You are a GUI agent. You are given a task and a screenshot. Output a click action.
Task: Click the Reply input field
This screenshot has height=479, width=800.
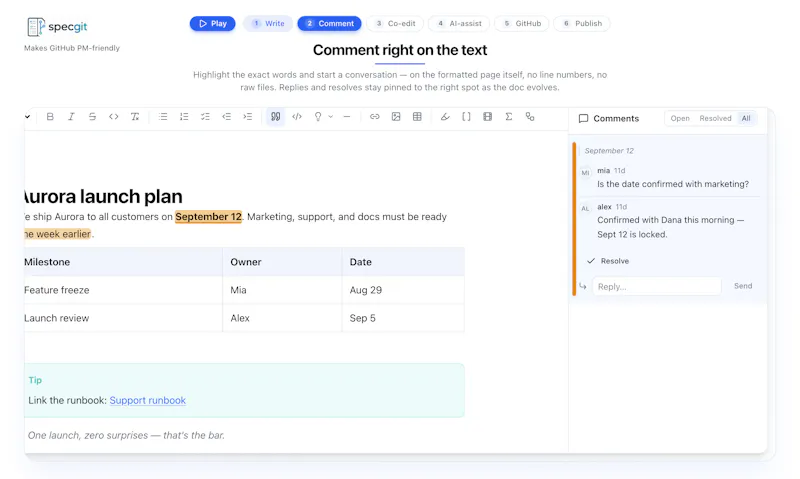pyautogui.click(x=657, y=287)
